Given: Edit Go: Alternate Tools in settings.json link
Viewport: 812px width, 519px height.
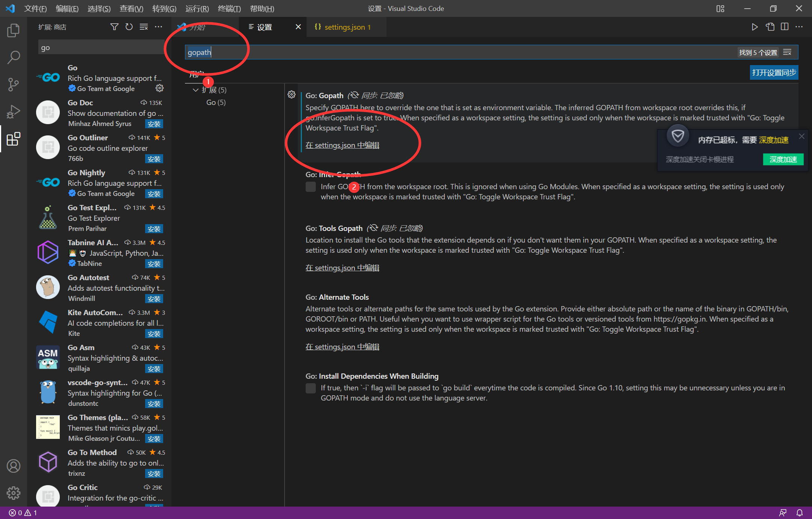Looking at the screenshot, I should 342,347.
